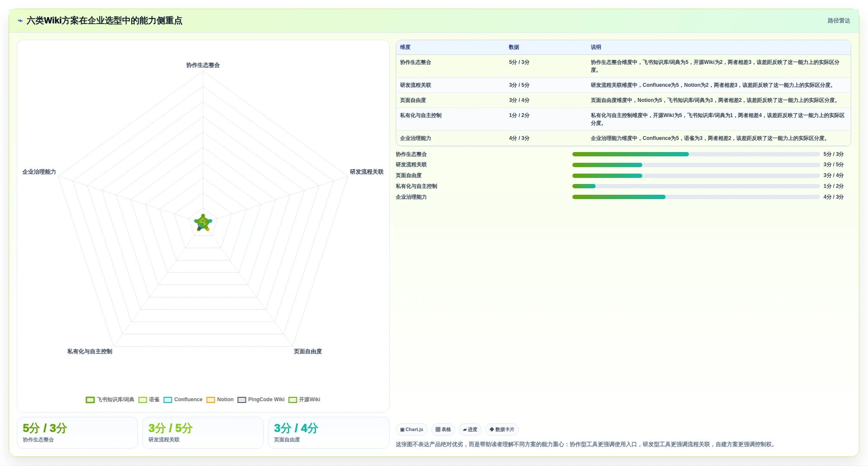Click the 1分 / 2分 value in table
The width and height of the screenshot is (868, 466).
[519, 115]
